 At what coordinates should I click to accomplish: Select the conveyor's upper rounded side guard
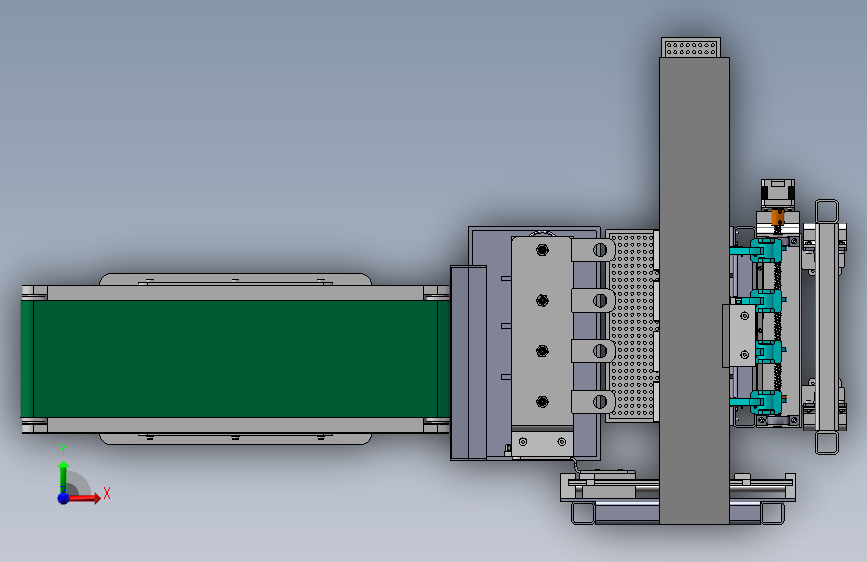click(x=235, y=279)
